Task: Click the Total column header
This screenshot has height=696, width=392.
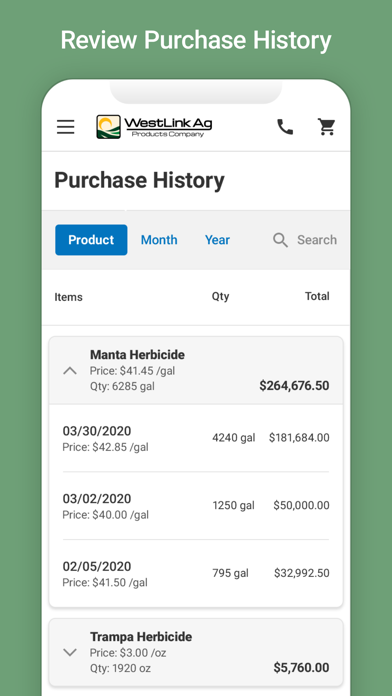Action: (x=317, y=296)
